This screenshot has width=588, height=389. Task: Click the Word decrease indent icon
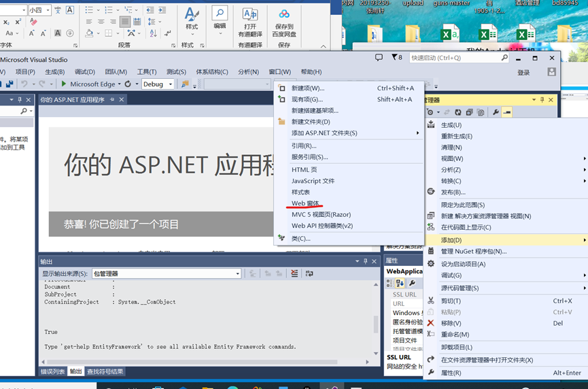tap(150, 10)
